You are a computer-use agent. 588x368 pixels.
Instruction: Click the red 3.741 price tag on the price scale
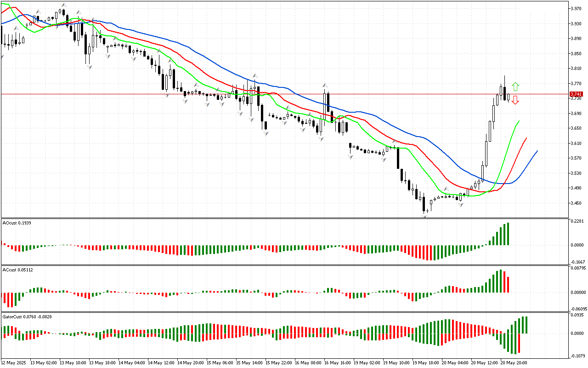point(576,94)
